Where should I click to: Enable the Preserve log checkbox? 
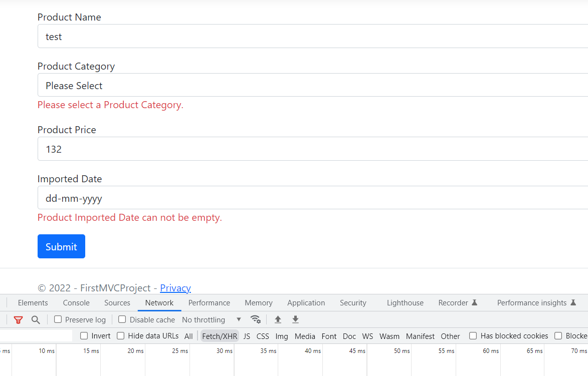(58, 319)
